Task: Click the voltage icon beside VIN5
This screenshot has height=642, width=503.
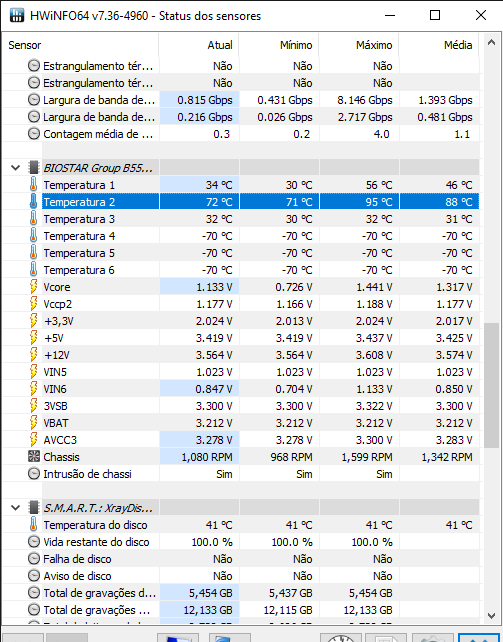Action: [x=34, y=372]
